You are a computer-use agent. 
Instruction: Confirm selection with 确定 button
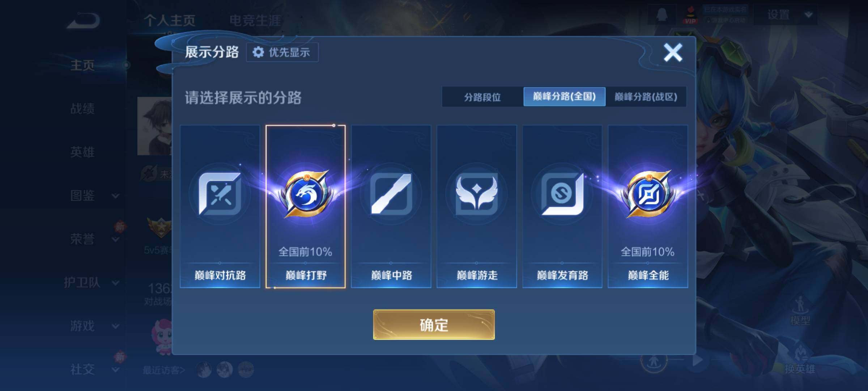[x=434, y=325]
